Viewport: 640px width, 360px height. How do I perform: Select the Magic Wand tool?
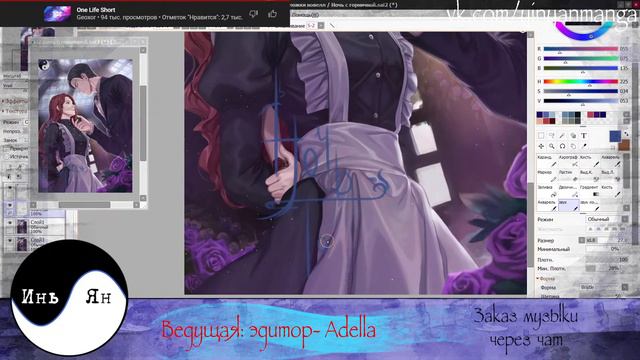(x=562, y=136)
